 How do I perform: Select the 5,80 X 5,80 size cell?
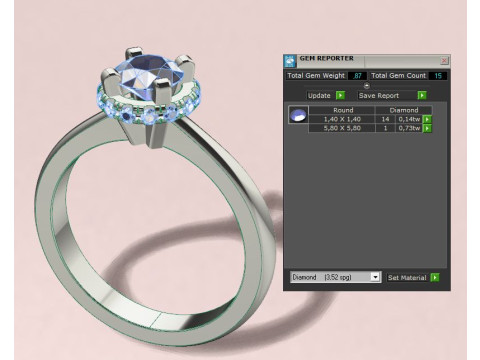(342, 128)
